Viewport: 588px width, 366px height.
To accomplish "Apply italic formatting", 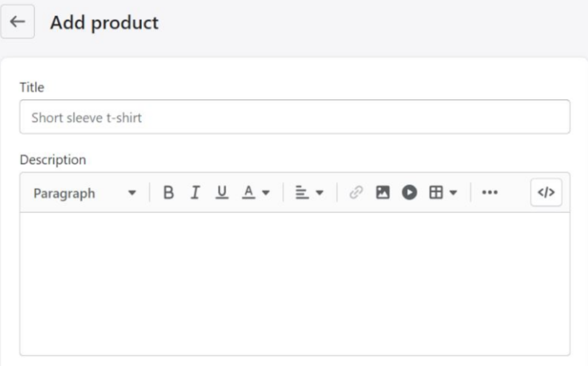I will point(194,193).
